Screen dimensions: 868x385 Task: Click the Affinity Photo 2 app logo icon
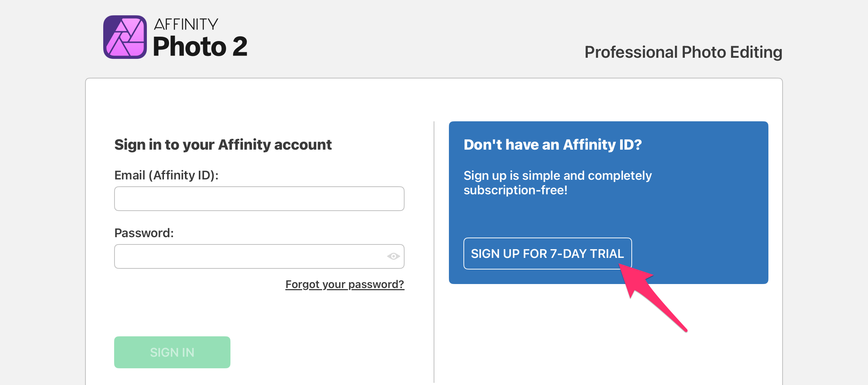click(125, 37)
